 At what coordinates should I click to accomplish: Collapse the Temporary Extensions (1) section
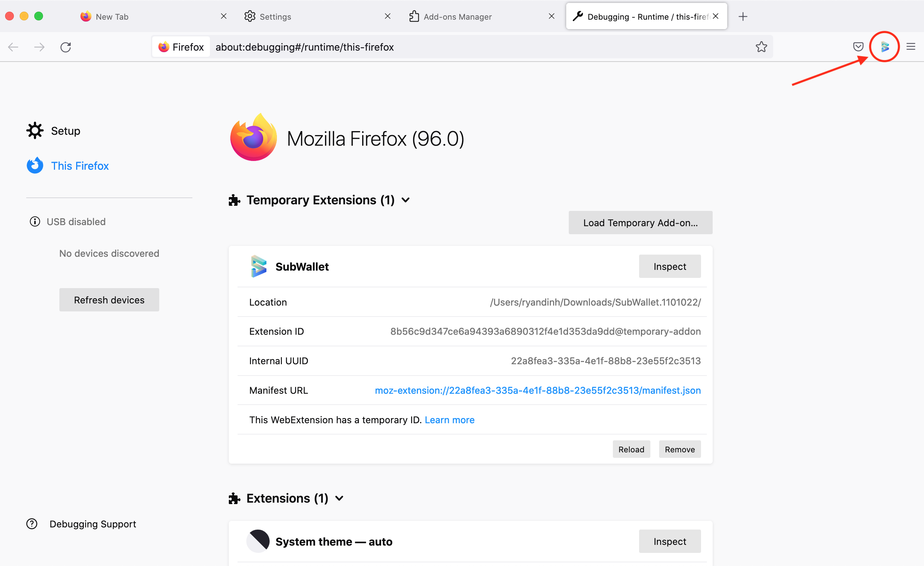(406, 200)
